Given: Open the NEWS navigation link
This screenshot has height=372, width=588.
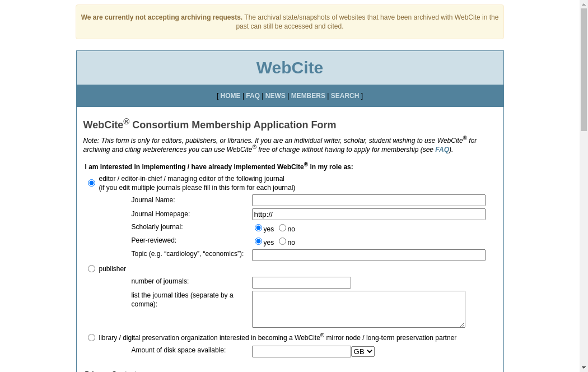Looking at the screenshot, I should click(x=275, y=96).
